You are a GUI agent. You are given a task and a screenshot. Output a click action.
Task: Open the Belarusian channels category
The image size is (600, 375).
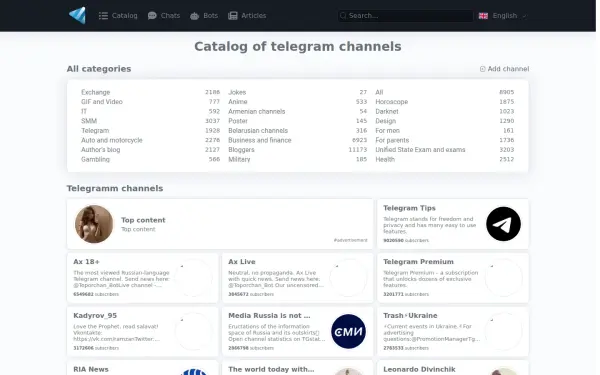258,130
